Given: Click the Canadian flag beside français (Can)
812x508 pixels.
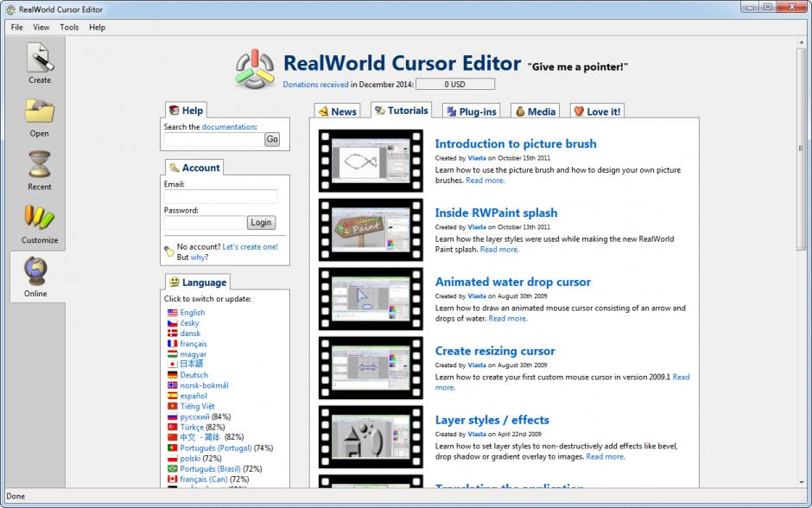Looking at the screenshot, I should tap(173, 479).
